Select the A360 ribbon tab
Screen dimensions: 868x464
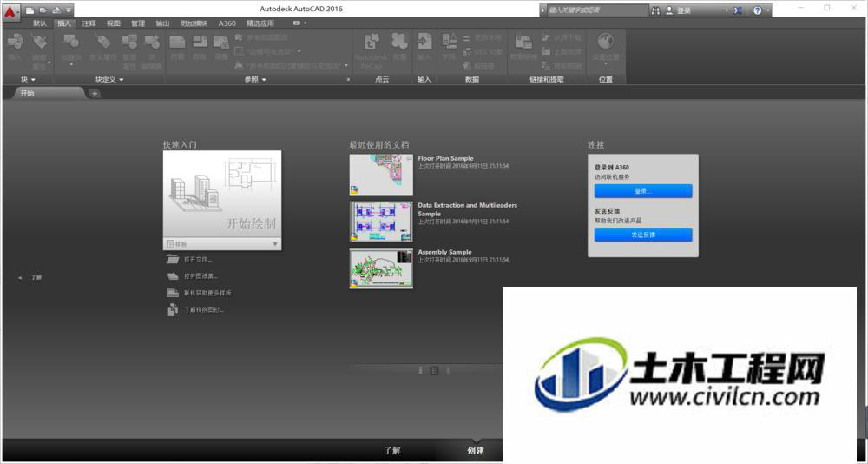coord(227,23)
